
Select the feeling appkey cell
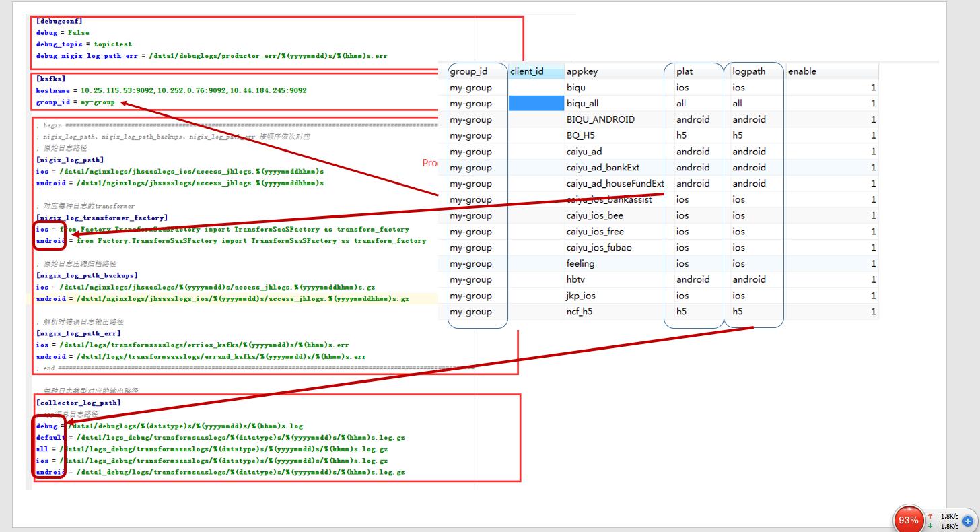580,263
